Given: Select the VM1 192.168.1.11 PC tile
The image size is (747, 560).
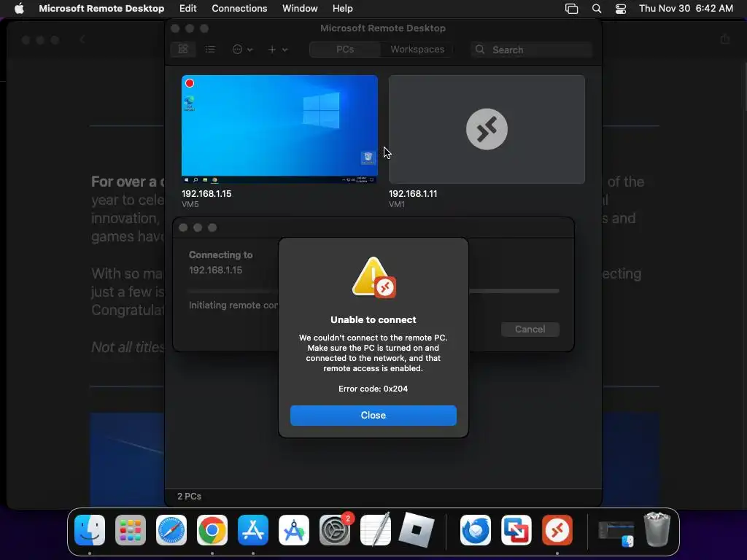Looking at the screenshot, I should 487,129.
